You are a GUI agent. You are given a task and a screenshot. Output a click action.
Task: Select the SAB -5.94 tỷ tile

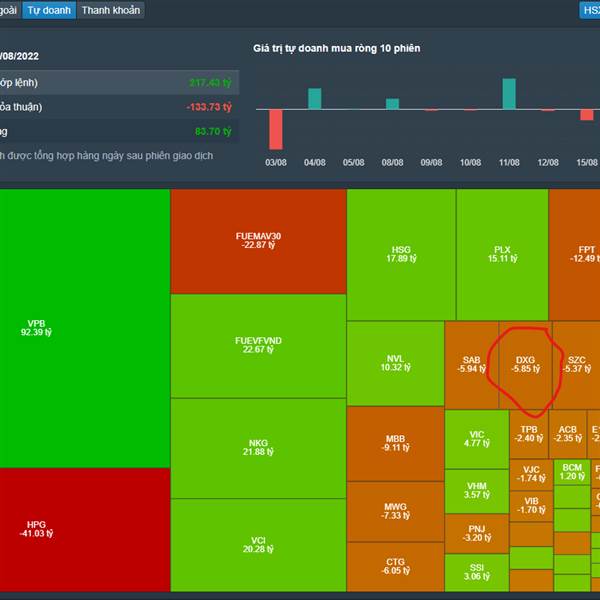(x=472, y=365)
